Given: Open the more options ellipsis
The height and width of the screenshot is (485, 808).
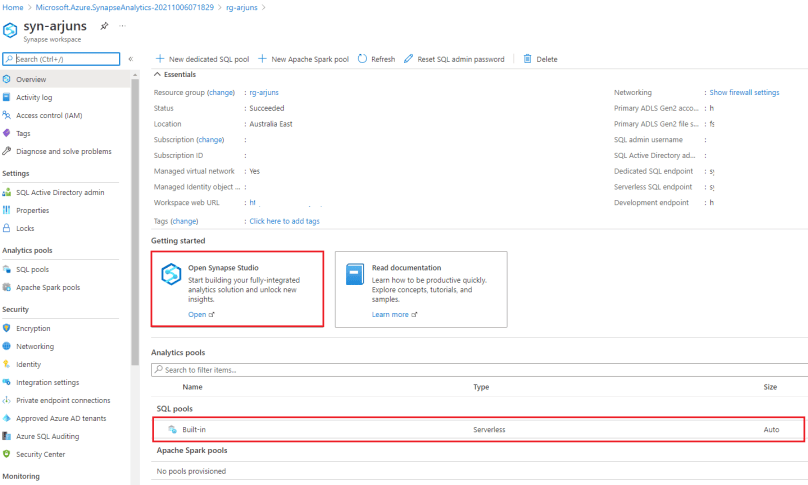Looking at the screenshot, I should (122, 26).
